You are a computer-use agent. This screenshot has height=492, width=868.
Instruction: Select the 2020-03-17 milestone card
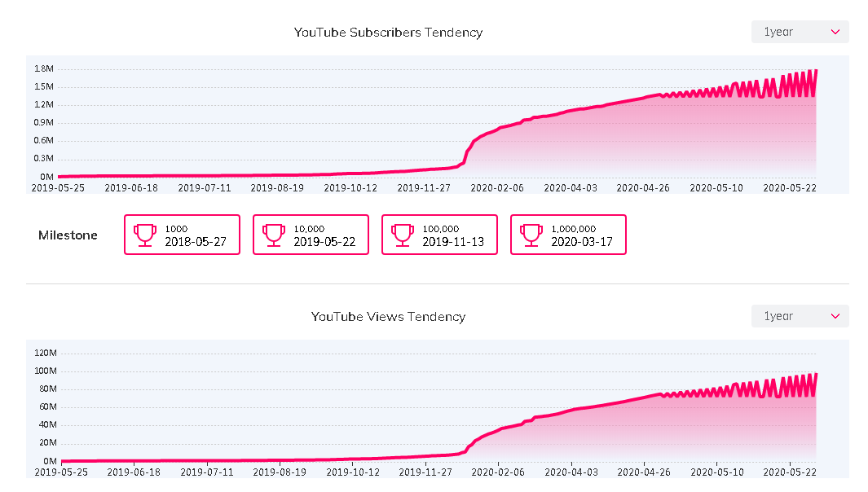(x=568, y=235)
